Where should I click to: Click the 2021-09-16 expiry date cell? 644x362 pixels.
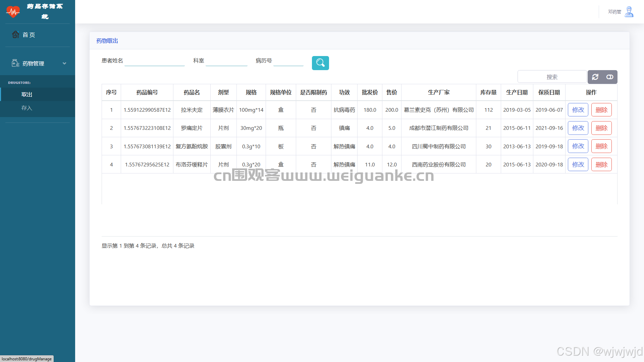(549, 128)
